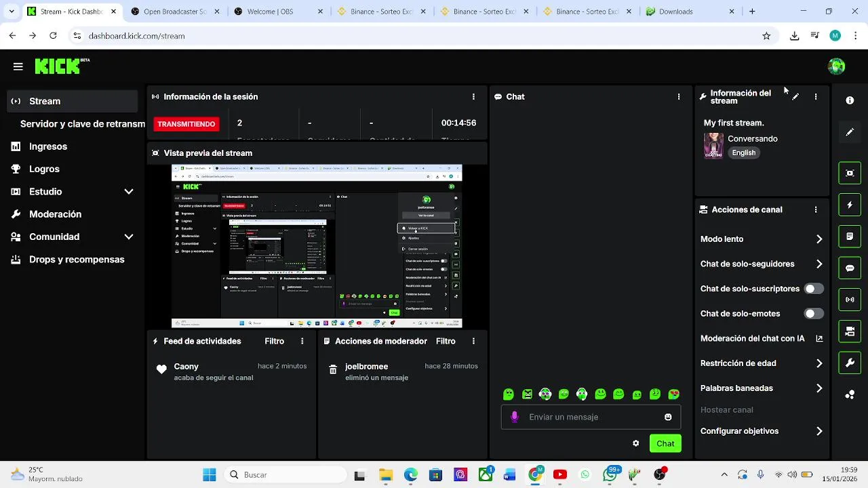Click the stream preview video thumbnail
This screenshot has height=488, width=868.
pos(317,247)
